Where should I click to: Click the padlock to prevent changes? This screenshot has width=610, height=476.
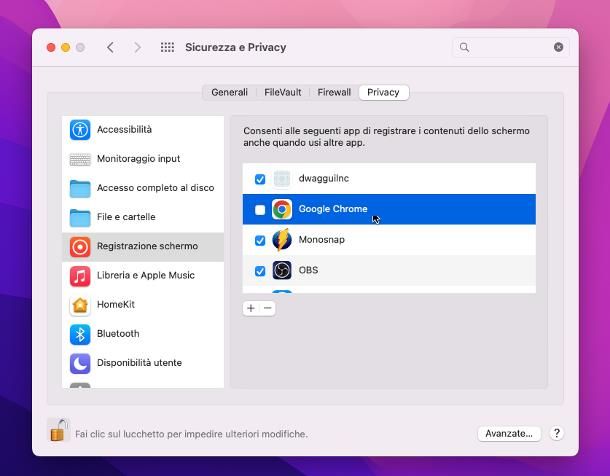[58, 430]
